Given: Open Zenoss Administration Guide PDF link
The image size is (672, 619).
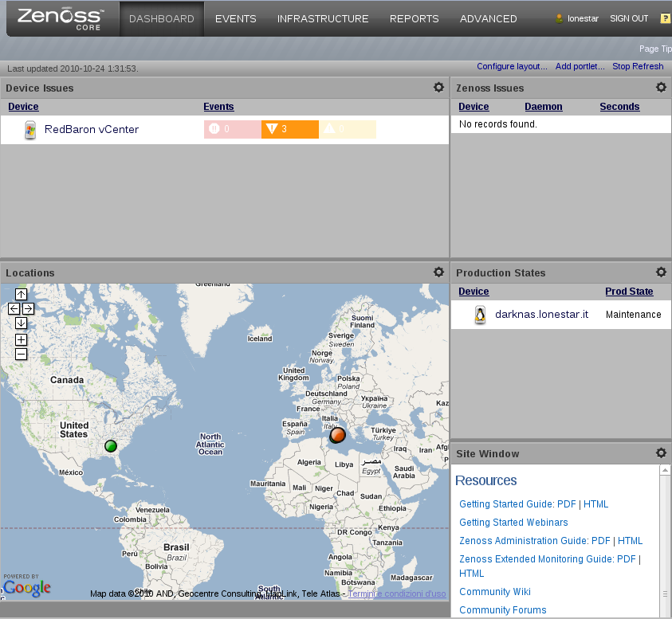Looking at the screenshot, I should 601,541.
